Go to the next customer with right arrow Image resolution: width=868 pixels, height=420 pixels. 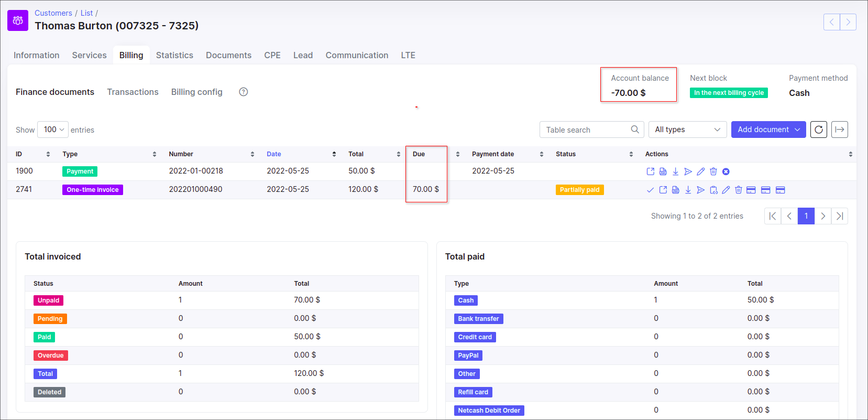point(848,22)
